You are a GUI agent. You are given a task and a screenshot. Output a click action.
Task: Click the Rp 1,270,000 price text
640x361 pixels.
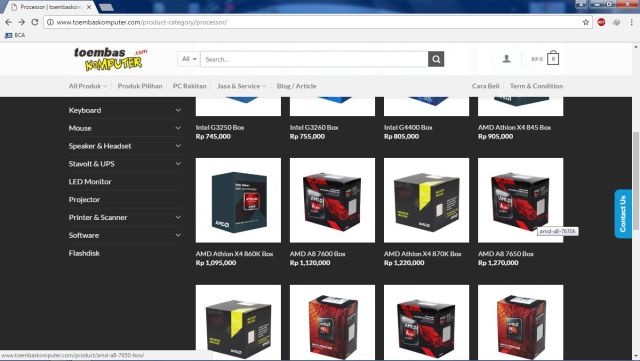pos(498,263)
